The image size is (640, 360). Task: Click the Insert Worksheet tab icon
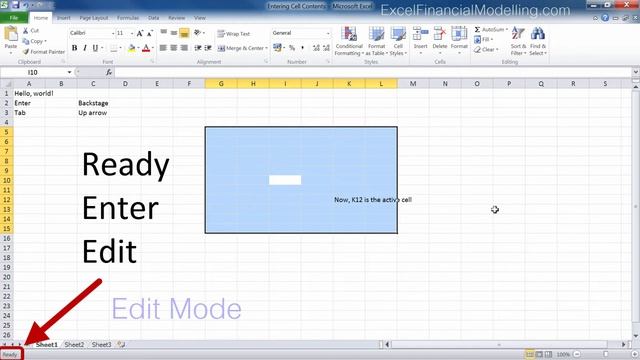(121, 344)
